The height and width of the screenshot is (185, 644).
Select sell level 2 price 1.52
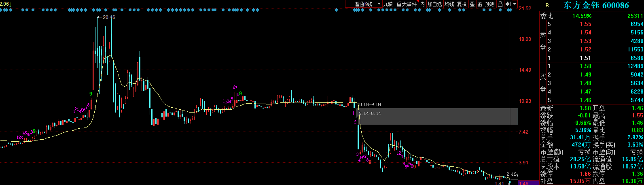pyautogui.click(x=586, y=49)
